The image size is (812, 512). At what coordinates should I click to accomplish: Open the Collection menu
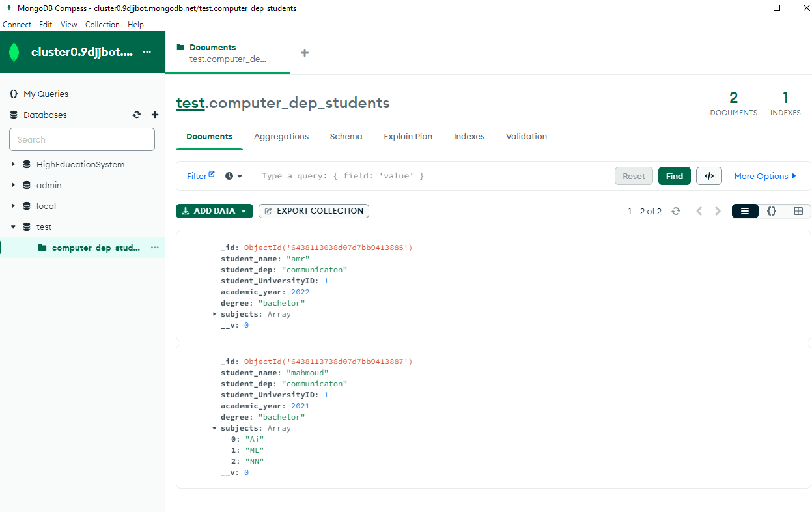click(102, 25)
